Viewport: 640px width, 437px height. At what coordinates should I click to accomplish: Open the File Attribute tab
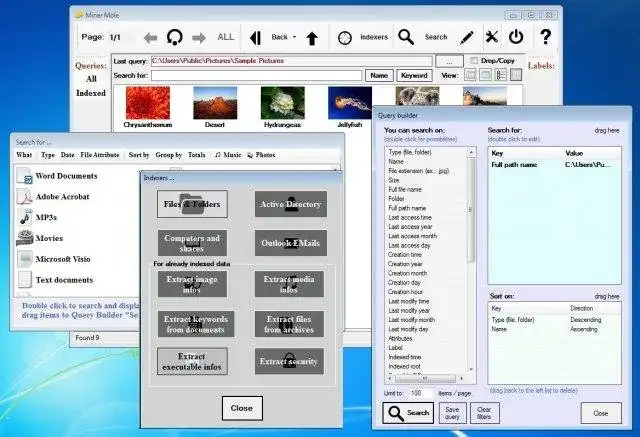tap(100, 155)
